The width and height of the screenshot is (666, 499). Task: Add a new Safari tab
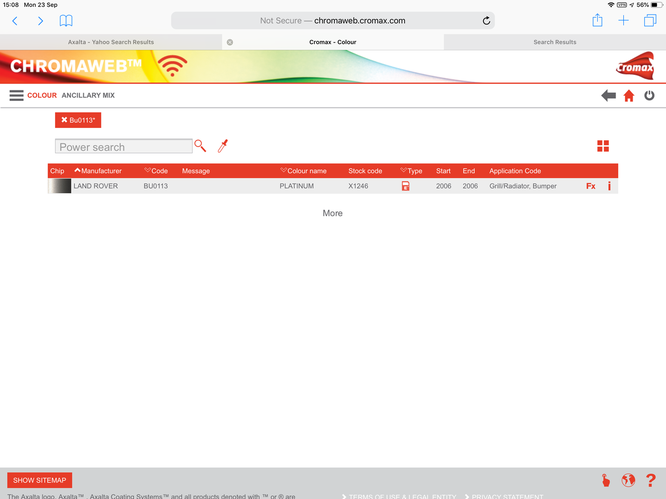tap(623, 20)
